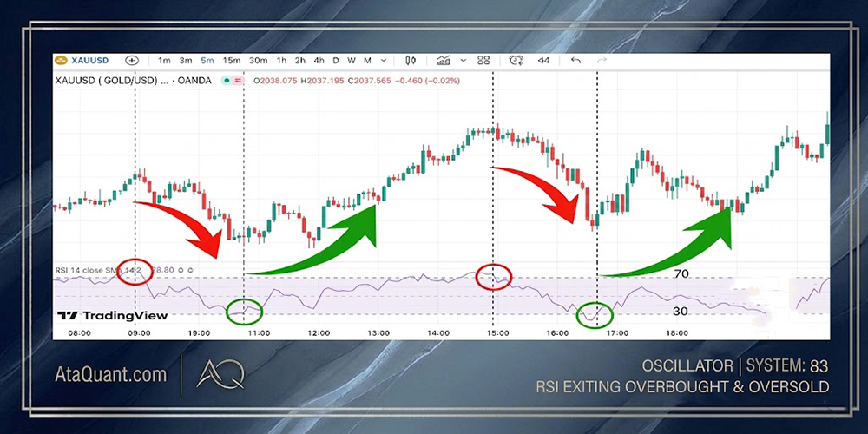Toggle the green market status dot
This screenshot has height=434, width=868.
[x=227, y=81]
